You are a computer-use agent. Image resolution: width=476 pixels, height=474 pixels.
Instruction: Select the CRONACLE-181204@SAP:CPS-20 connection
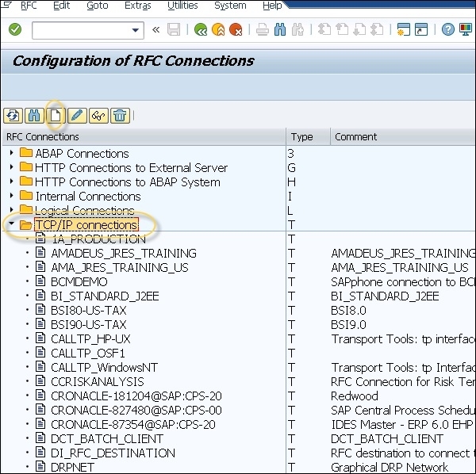[136, 396]
